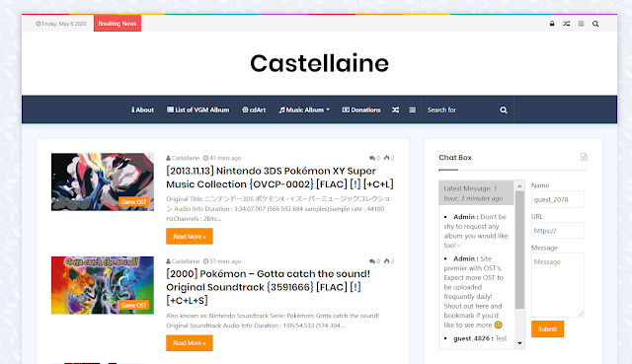Click the chat box scrollbar thumb

519,250
